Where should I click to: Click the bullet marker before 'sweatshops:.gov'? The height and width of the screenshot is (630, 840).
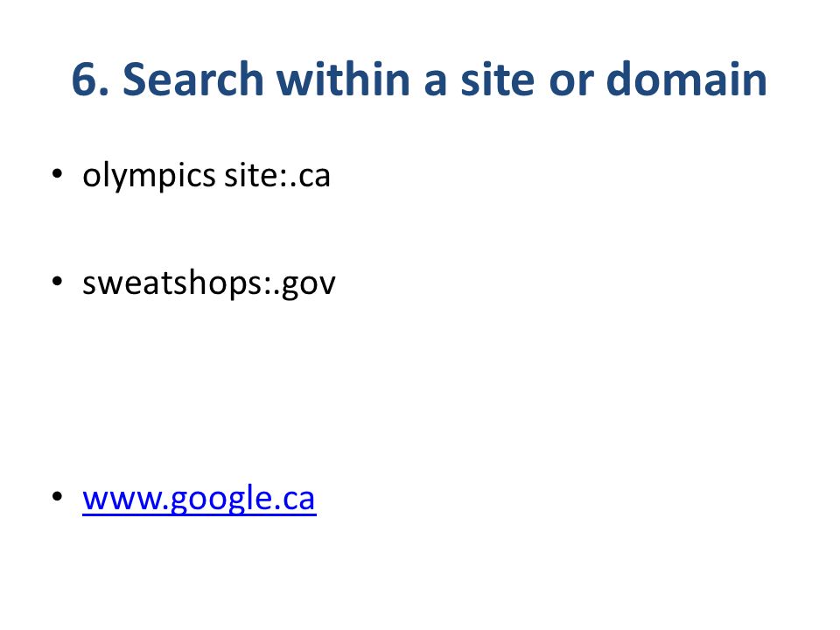pyautogui.click(x=58, y=281)
